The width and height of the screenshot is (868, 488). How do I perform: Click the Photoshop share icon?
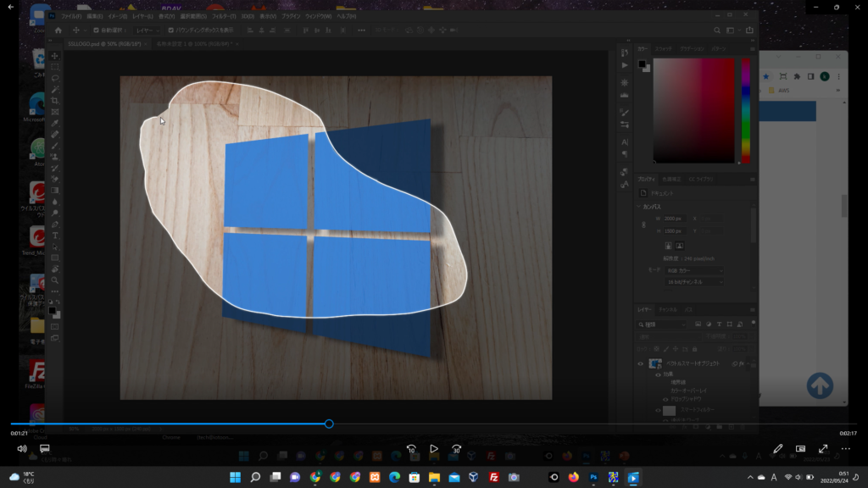click(x=749, y=30)
